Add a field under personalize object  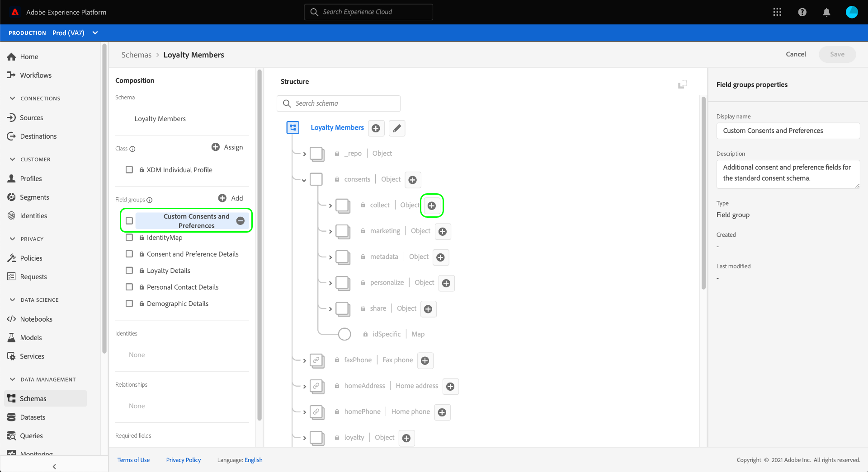[446, 283]
